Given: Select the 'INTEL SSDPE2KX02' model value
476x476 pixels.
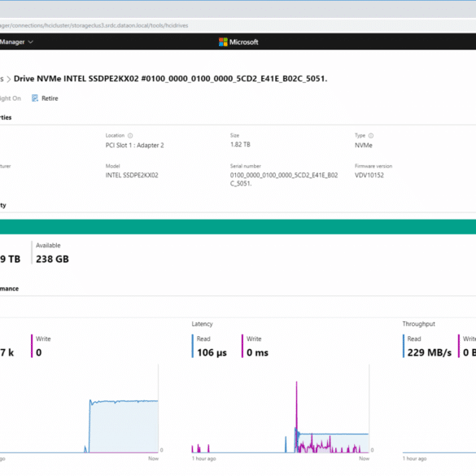Looking at the screenshot, I should pos(132,175).
